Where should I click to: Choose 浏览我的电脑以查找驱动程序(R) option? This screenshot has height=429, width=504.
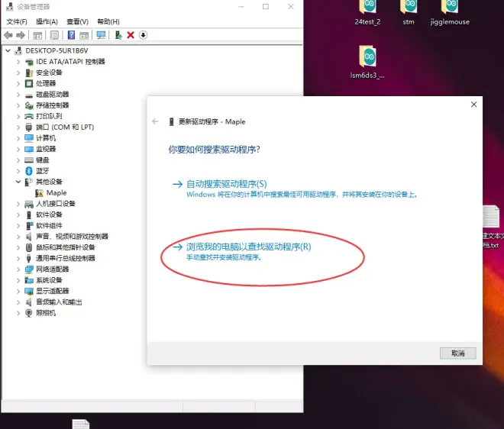248,247
